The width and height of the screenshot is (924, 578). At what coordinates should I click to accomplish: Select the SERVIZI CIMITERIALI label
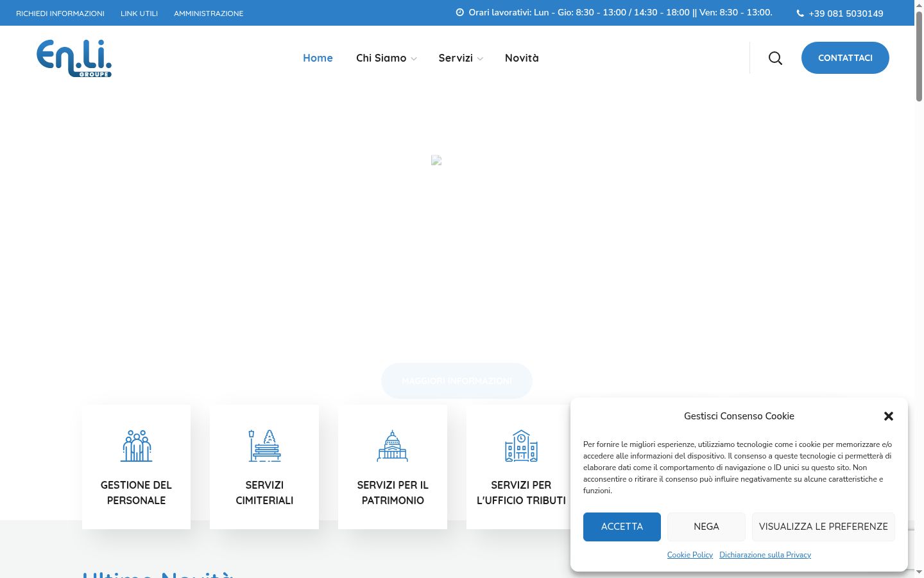[x=264, y=493]
